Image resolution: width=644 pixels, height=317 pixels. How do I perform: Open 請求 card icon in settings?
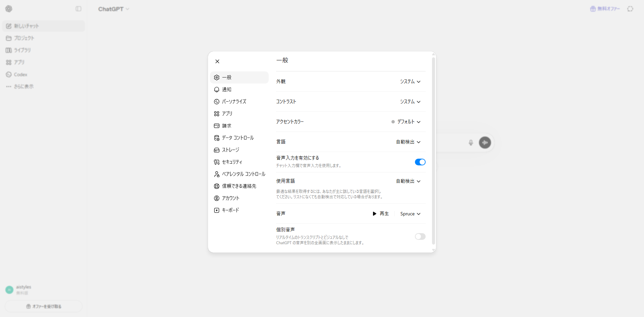(217, 126)
